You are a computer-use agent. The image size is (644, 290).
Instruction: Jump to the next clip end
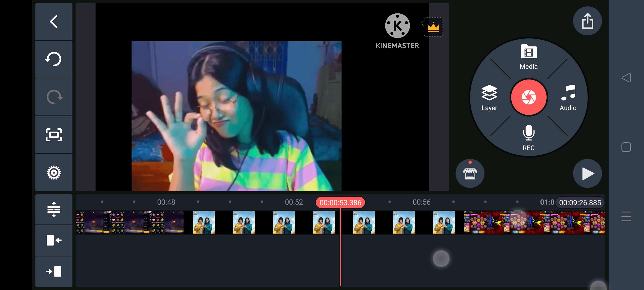[x=54, y=271]
